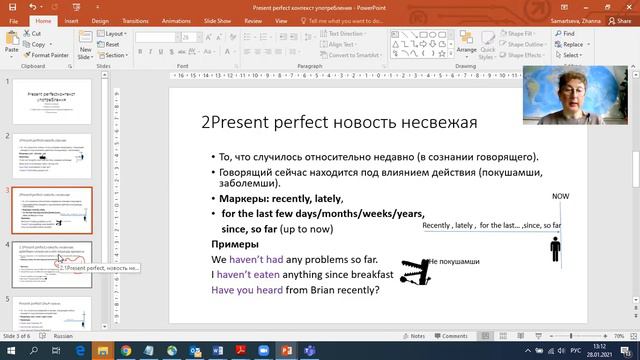Image resolution: width=640 pixels, height=360 pixels.
Task: Cut the selection with the Cut button
Action: tap(32, 33)
